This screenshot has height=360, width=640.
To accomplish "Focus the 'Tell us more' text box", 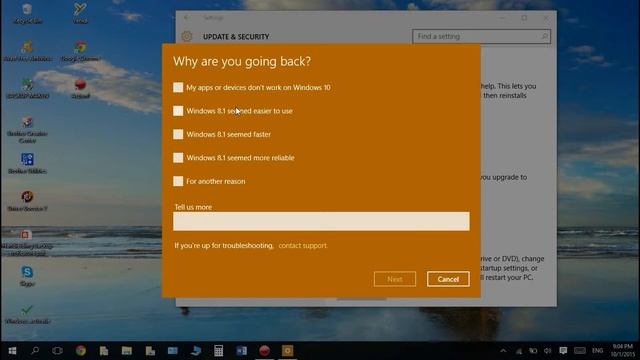I will coord(321,221).
